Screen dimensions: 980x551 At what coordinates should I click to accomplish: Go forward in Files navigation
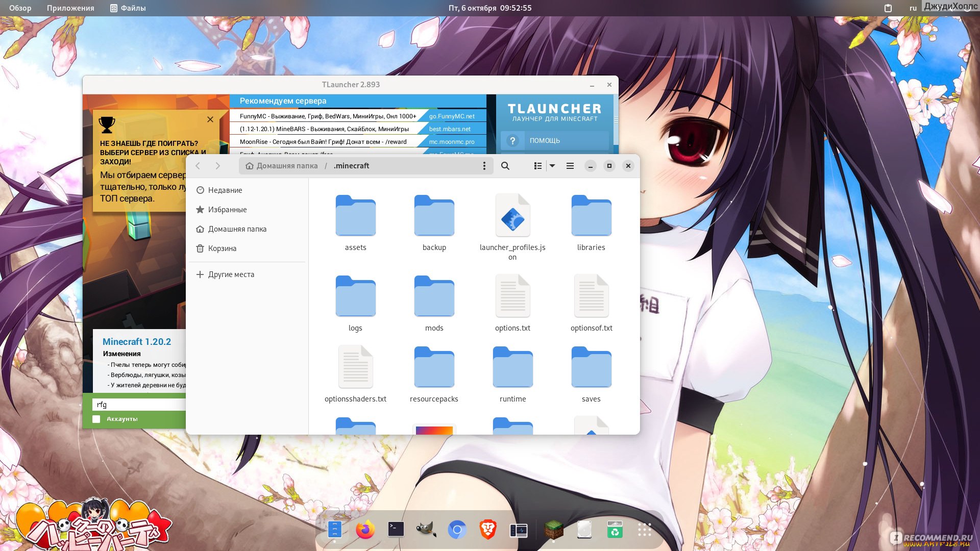pos(218,166)
